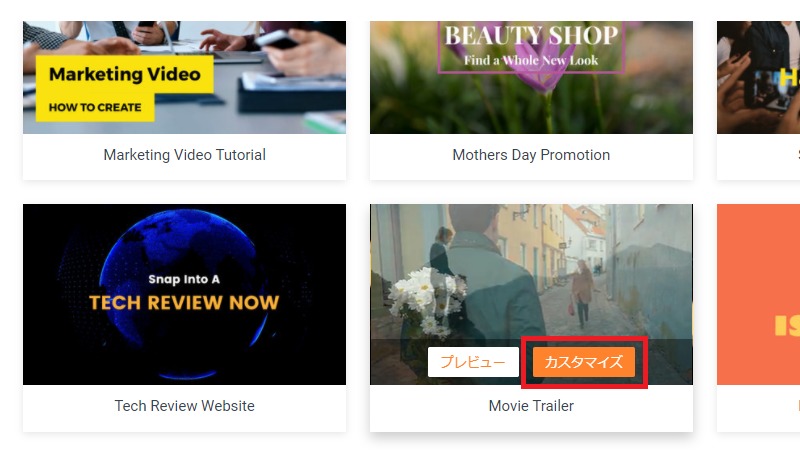The width and height of the screenshot is (800, 450).
Task: Open the Marketing Video Tutorial template thumbnail
Action: click(x=184, y=78)
